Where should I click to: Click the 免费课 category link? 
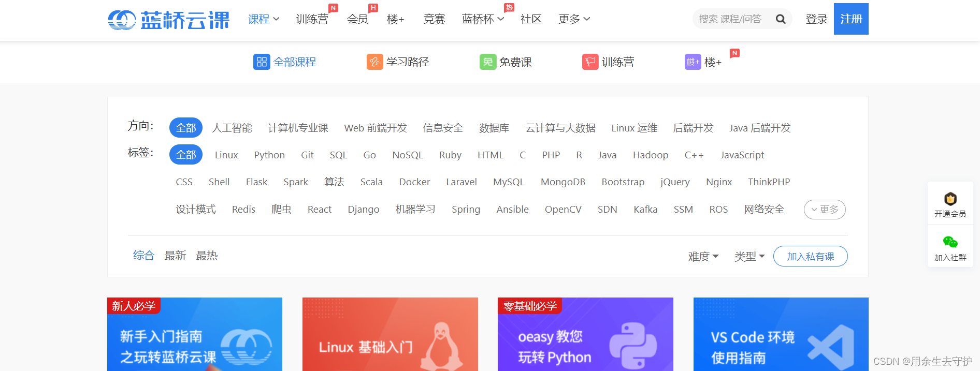pos(515,62)
